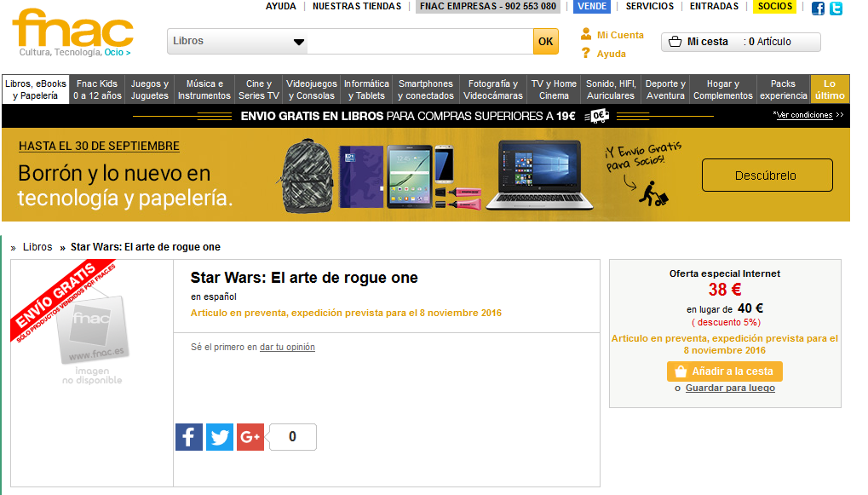The width and height of the screenshot is (868, 495).
Task: Select Informática y Tablets tab
Action: (366, 89)
